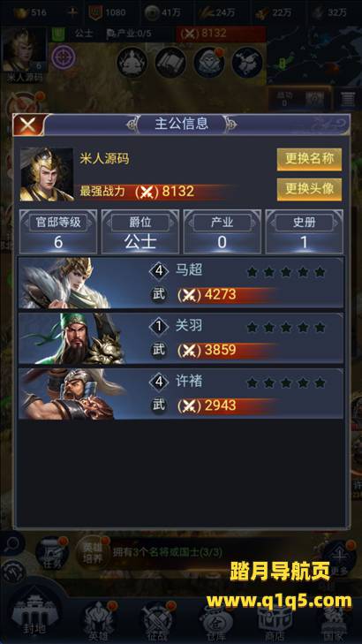Tap the purple target icon near avatar
362x644 pixels.
click(64, 57)
